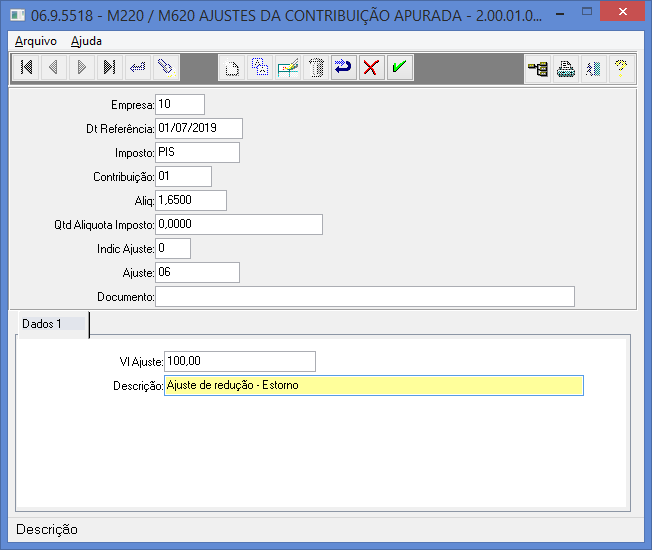
Task: Minimize the window
Action: 560,12
